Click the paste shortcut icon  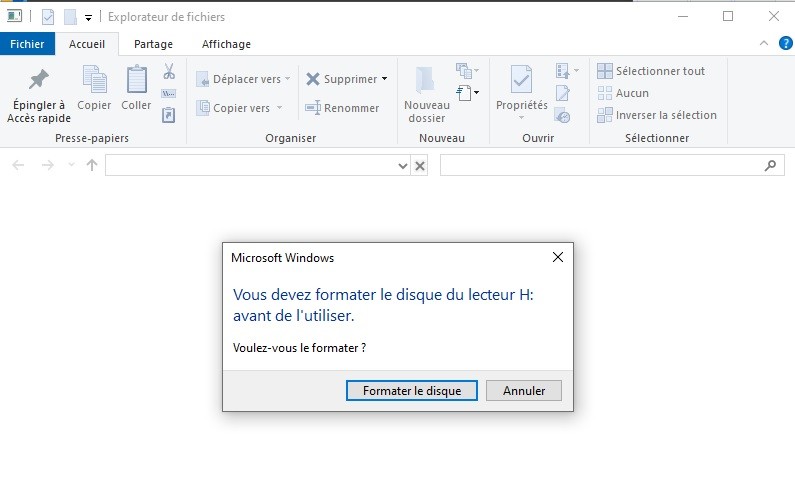pos(169,115)
